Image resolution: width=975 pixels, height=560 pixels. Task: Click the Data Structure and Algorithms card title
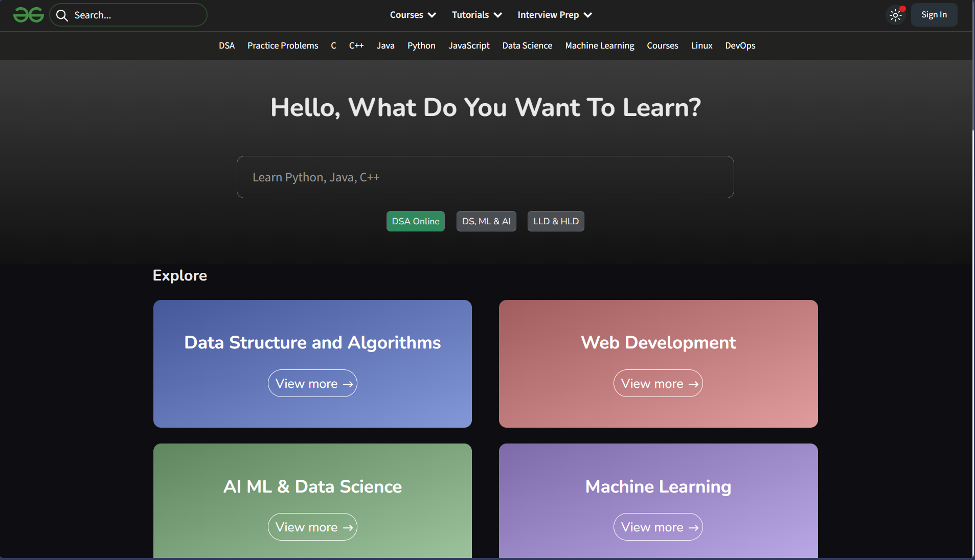pyautogui.click(x=312, y=342)
